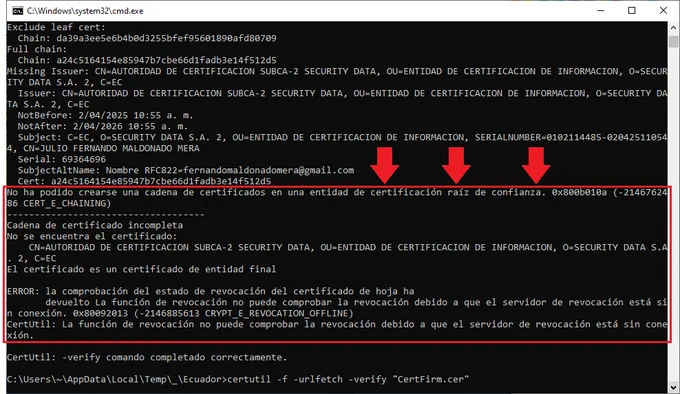Image resolution: width=680 pixels, height=394 pixels.
Task: Click the "CertFirm.cer" filename in command
Action: pyautogui.click(x=431, y=379)
